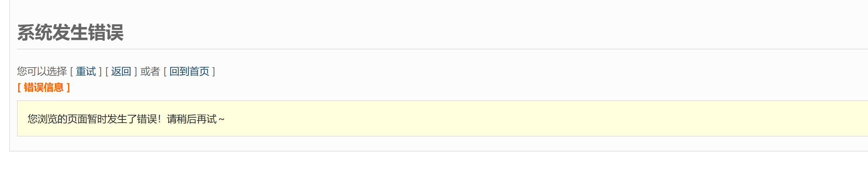
Task: Click the opening bracket before 重试
Action: [71, 72]
